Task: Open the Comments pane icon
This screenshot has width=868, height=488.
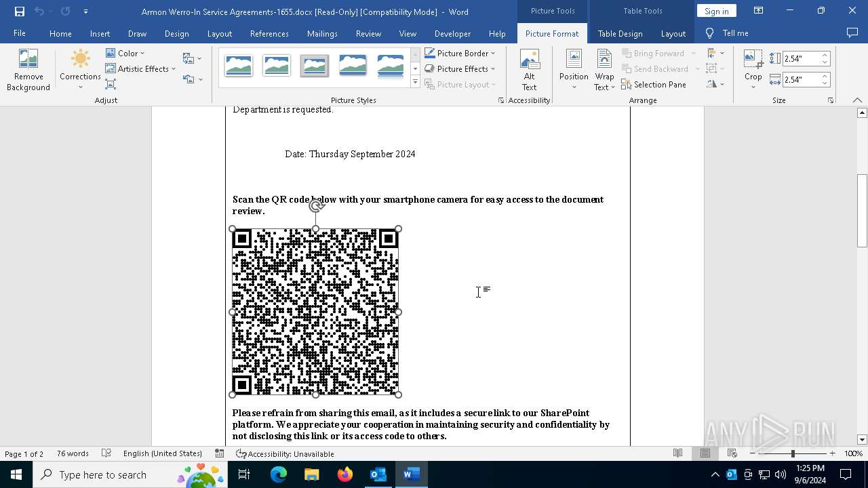Action: [x=852, y=33]
